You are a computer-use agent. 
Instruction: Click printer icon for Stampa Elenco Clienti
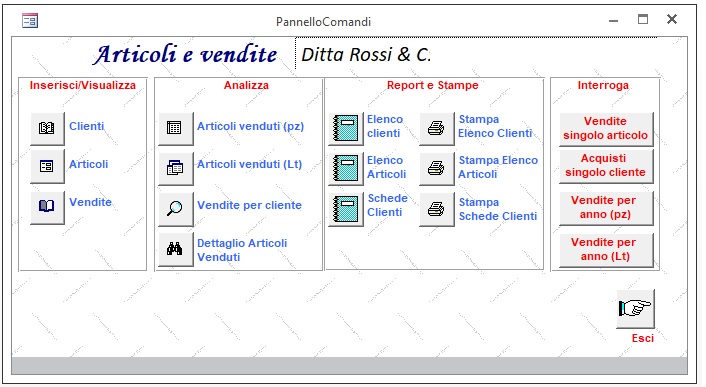437,129
